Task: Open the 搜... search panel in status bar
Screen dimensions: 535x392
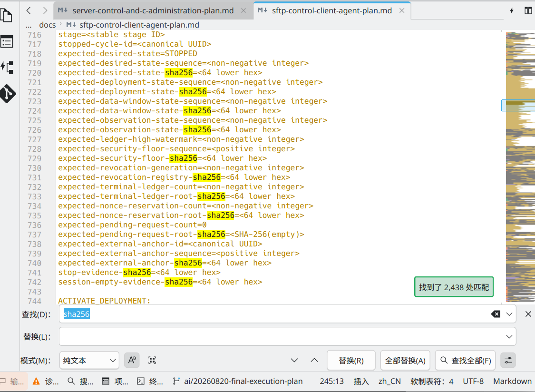Action: (x=80, y=381)
